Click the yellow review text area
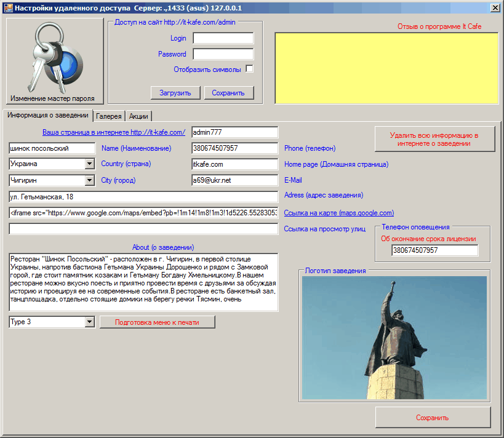The image size is (504, 438). (386, 68)
